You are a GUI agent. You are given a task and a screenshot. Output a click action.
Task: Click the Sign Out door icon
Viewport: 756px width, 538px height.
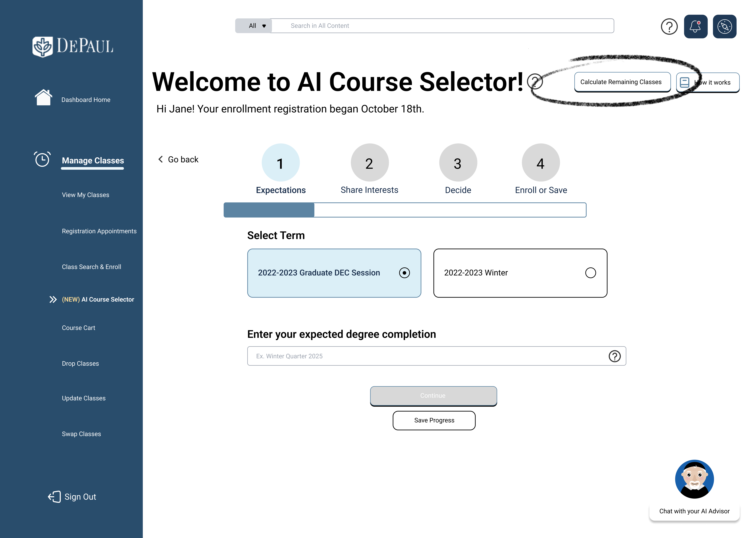click(55, 497)
